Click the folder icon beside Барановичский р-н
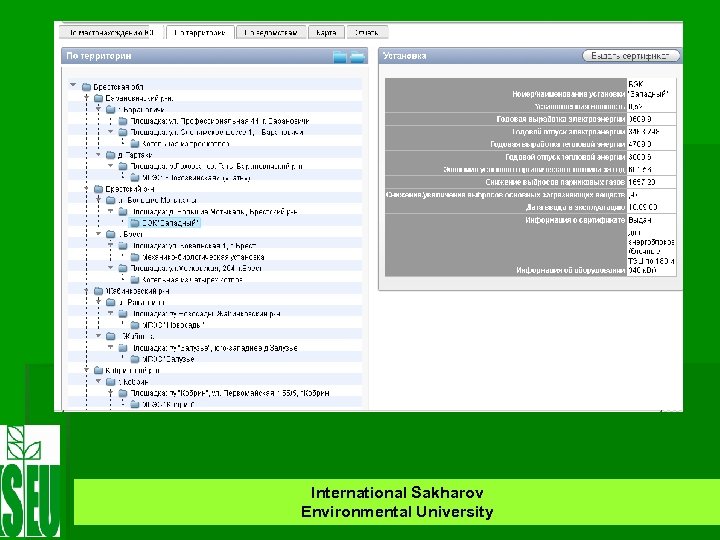Image resolution: width=720 pixels, height=540 pixels. (98, 98)
